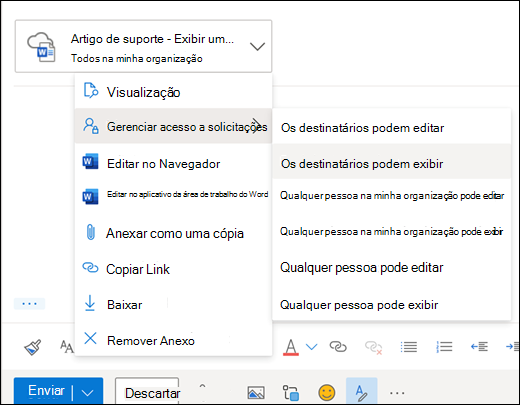Insert a picture inline using image icon
Screen dimensions: 520x405
tap(256, 392)
